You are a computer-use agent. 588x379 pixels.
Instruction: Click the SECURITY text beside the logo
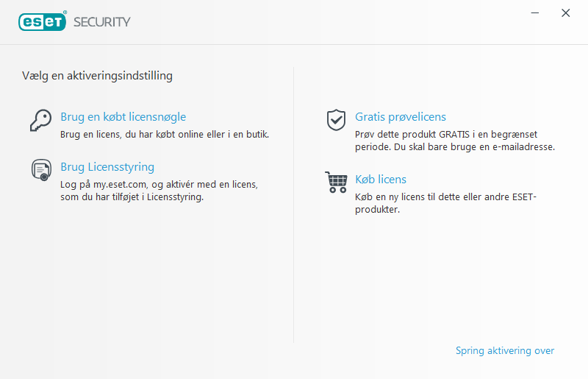coord(101,22)
